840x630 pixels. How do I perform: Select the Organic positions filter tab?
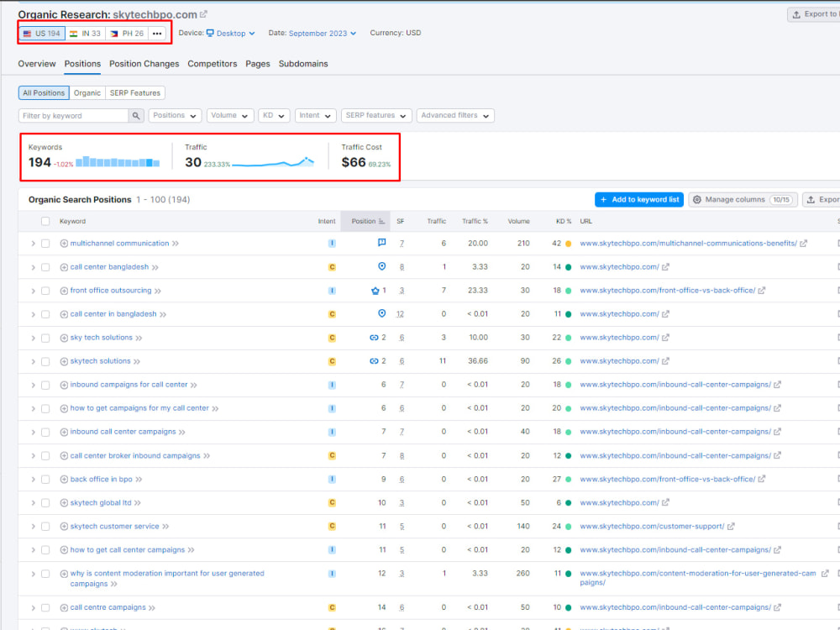[87, 92]
